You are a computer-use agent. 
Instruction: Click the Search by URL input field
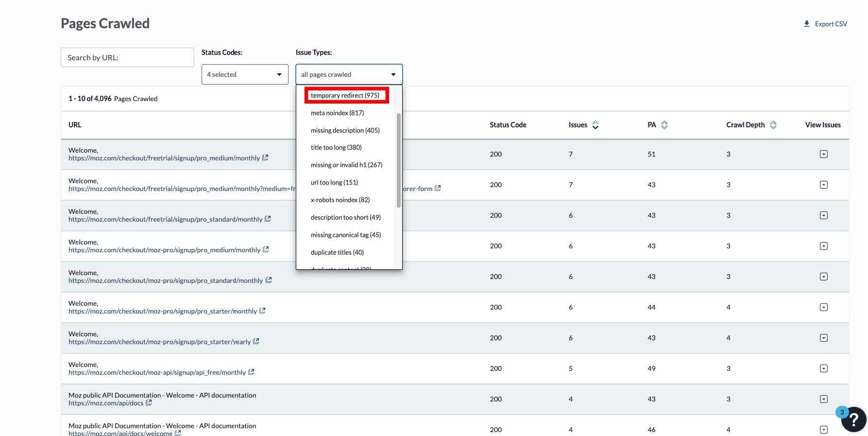127,57
